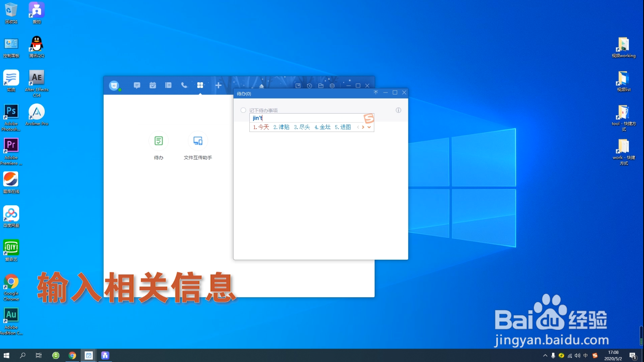Open the 如流 desktop icon
The height and width of the screenshot is (362, 644).
tap(11, 81)
